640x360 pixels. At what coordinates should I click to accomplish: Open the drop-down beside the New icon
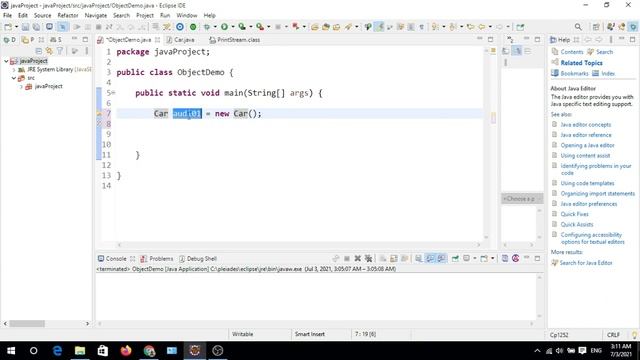tap(16, 27)
